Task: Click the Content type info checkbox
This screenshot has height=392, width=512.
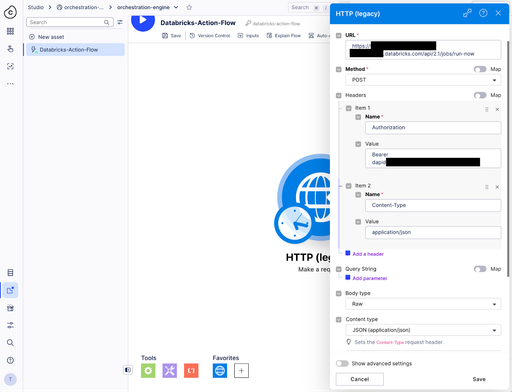Action: tap(339, 319)
